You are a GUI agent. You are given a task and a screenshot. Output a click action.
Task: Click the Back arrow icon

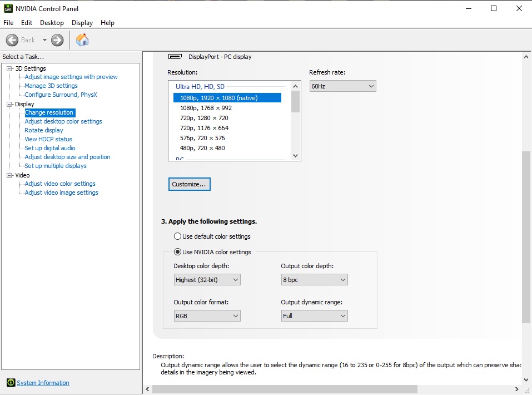tap(12, 40)
